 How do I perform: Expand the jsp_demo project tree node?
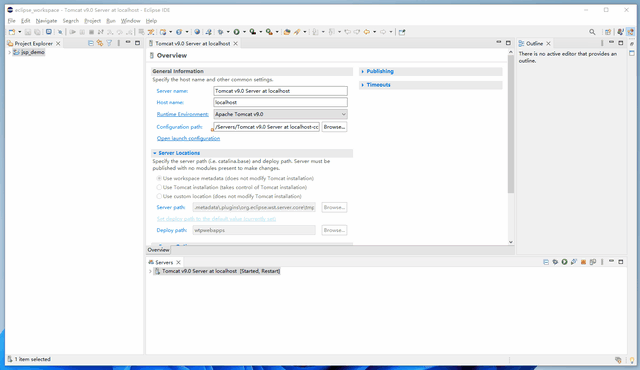coord(9,52)
